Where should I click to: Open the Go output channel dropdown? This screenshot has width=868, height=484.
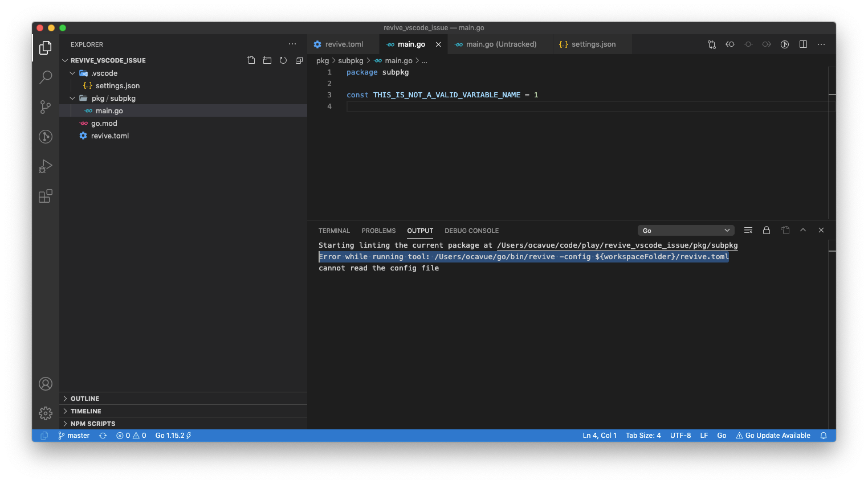point(686,230)
